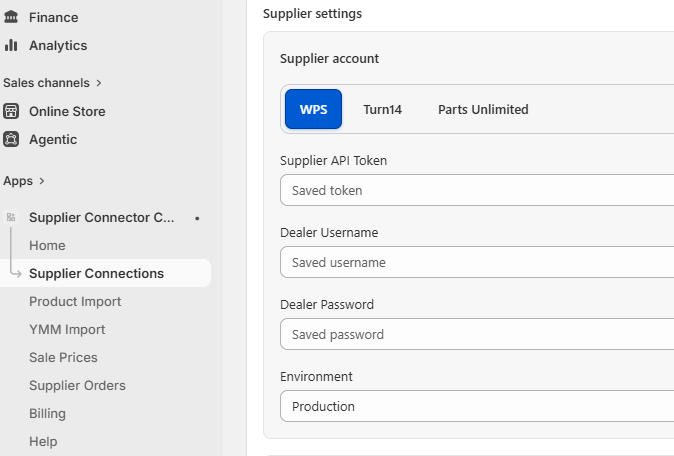Viewport: 674px width, 456px height.
Task: Open the Sale Prices page
Action: 63,357
